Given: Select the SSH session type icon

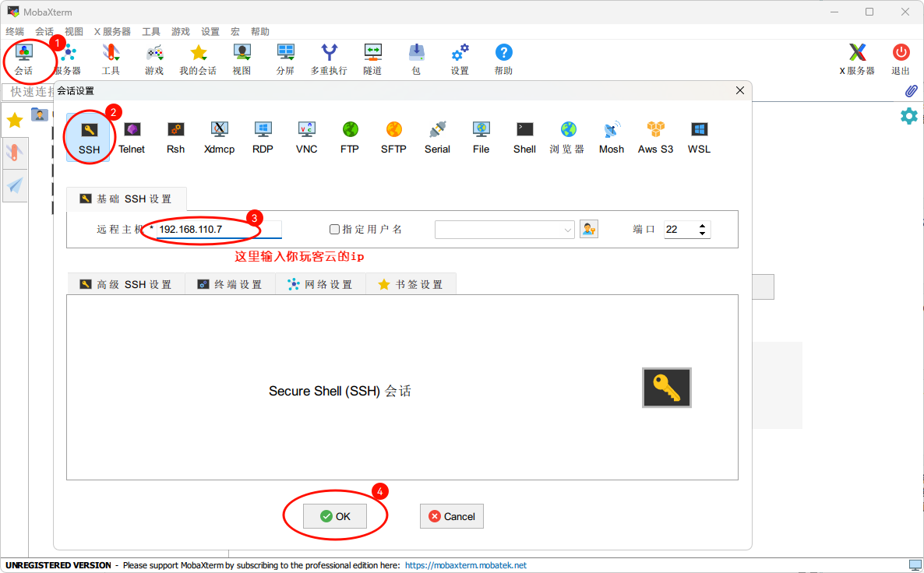Looking at the screenshot, I should tap(89, 136).
